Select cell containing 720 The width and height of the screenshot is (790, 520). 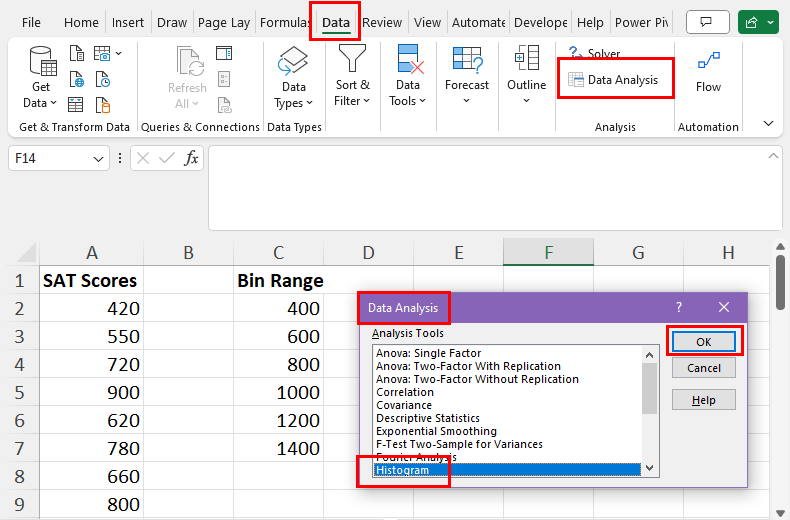pos(91,364)
